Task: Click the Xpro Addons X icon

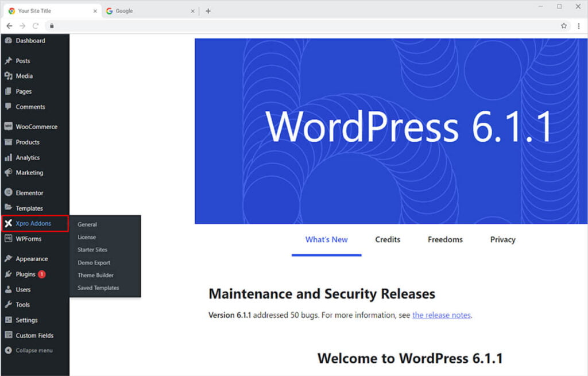Action: pyautogui.click(x=8, y=223)
